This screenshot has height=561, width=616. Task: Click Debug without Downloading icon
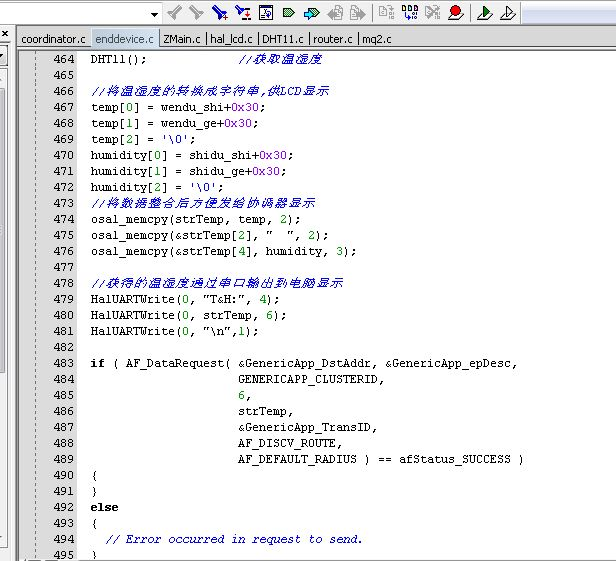click(507, 13)
